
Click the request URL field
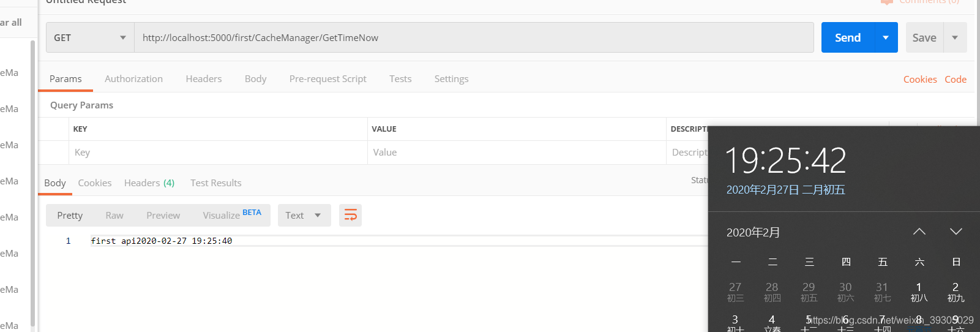point(474,37)
